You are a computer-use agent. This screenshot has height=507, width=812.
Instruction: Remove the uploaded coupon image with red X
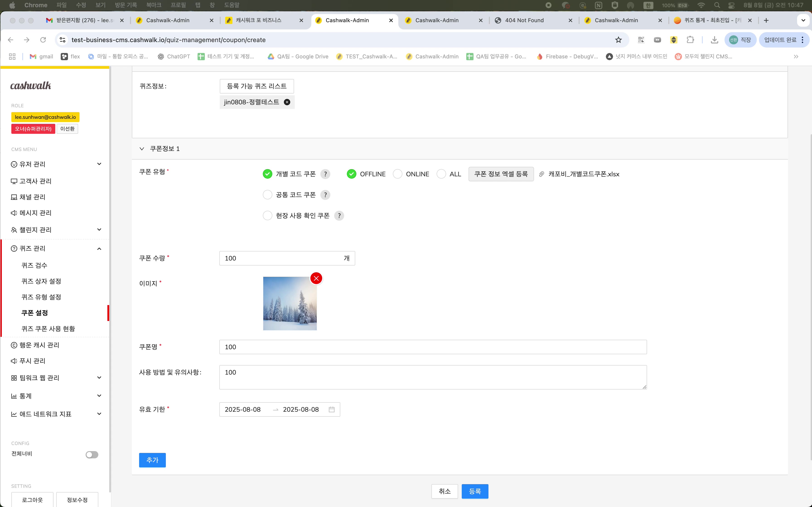[316, 278]
